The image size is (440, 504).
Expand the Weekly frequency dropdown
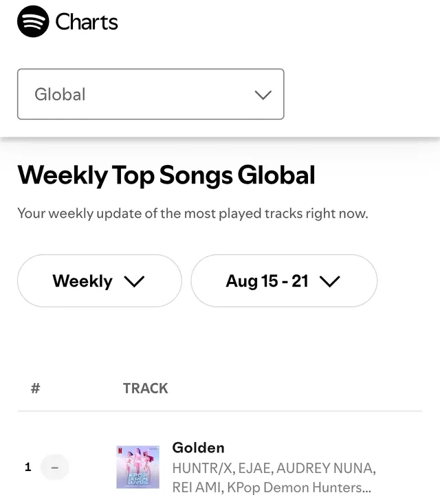99,281
